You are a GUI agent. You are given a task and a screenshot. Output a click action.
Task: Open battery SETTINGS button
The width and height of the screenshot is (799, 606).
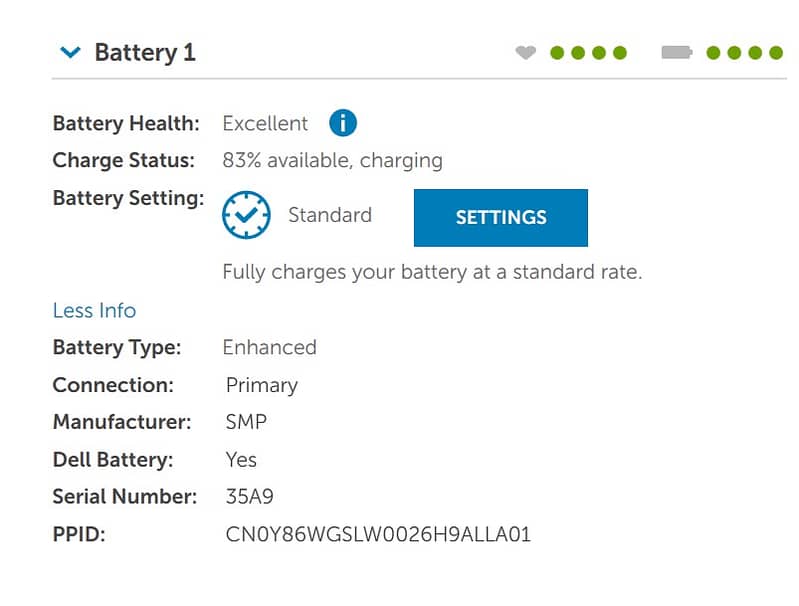pos(500,217)
